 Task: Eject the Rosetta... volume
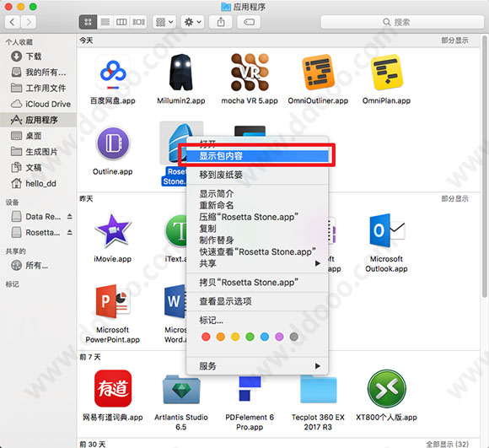point(69,232)
